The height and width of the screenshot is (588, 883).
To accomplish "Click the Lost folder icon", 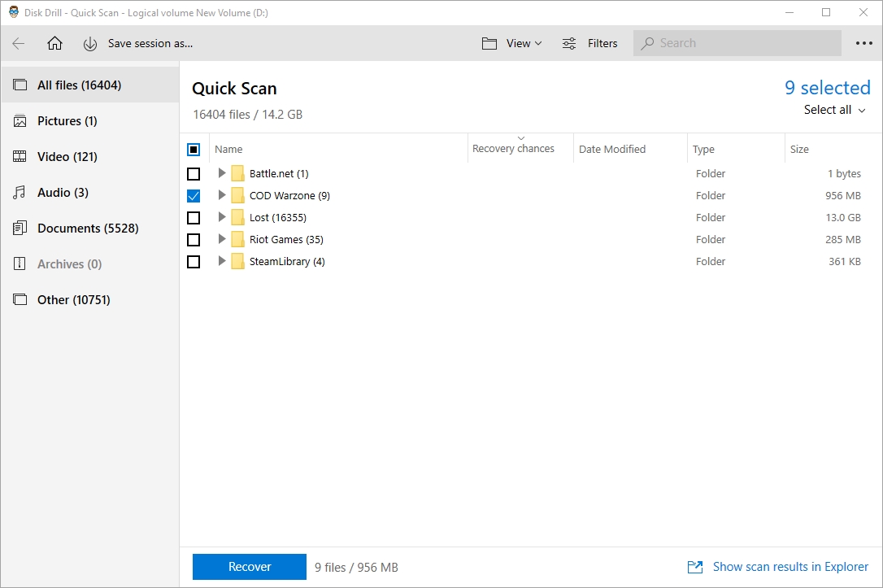I will click(237, 217).
